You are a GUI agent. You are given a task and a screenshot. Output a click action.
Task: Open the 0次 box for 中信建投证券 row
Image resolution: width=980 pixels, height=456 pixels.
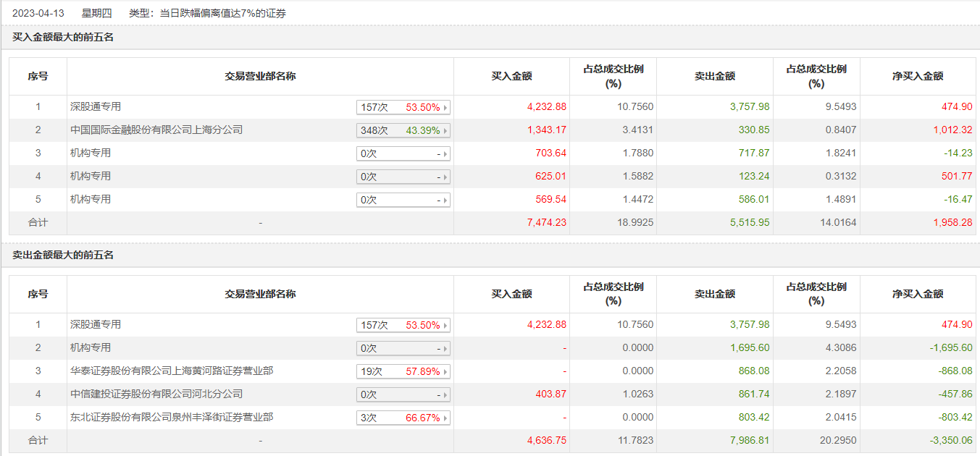pos(403,395)
